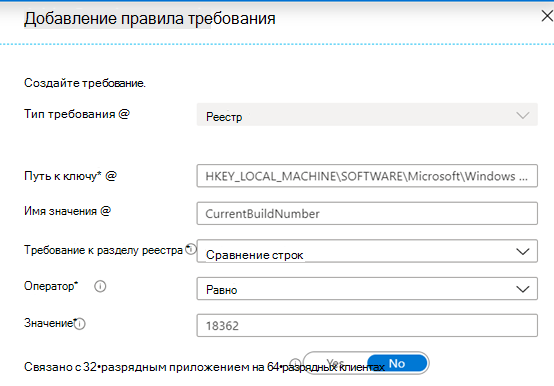This screenshot has width=554, height=386.
Task: Click the Требование к разделу реестра label
Action: click(103, 250)
